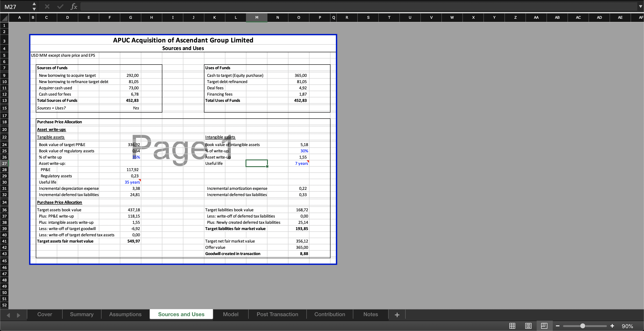644x331 pixels.
Task: Click the Offer value 365,00 cell
Action: coord(299,247)
